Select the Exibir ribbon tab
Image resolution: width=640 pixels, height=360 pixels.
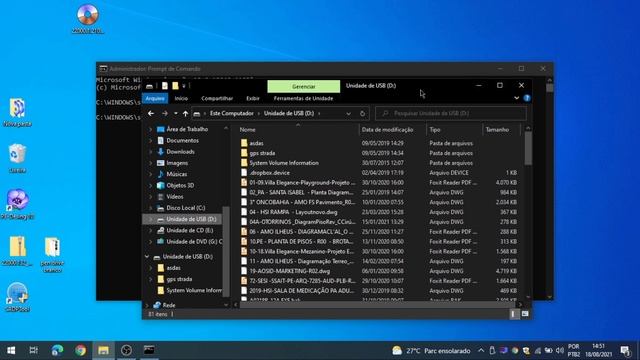coord(253,98)
